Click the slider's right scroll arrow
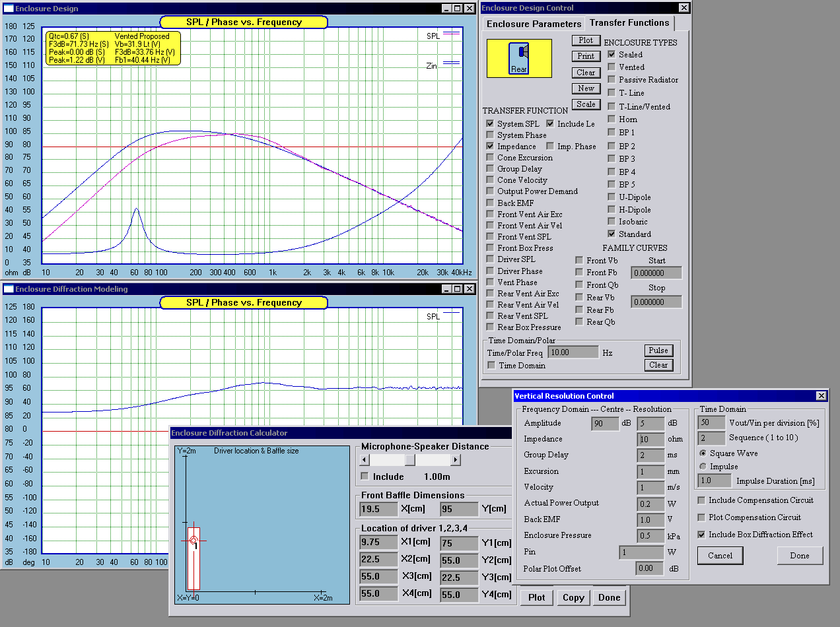 pos(455,459)
